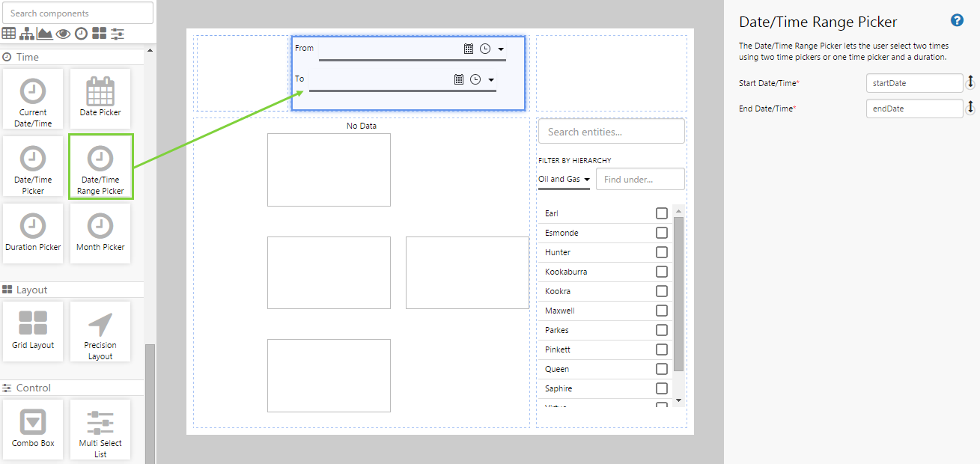Open the From row calendar icon
Image resolution: width=980 pixels, height=464 pixels.
click(x=469, y=49)
